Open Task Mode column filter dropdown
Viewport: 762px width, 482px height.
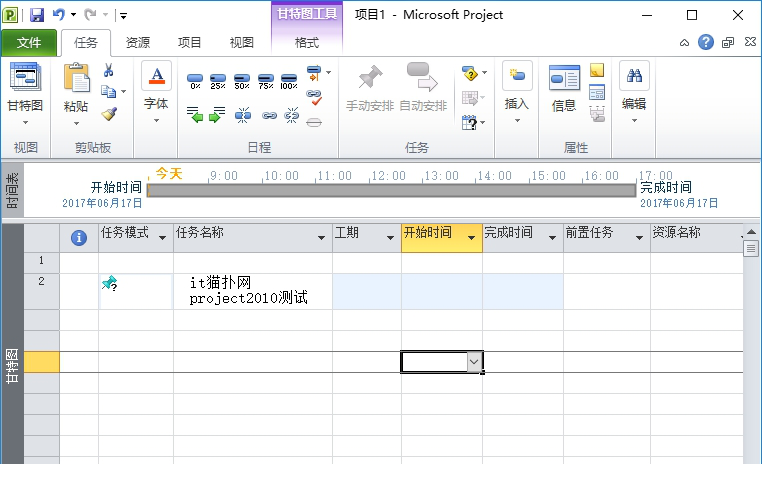click(x=162, y=238)
